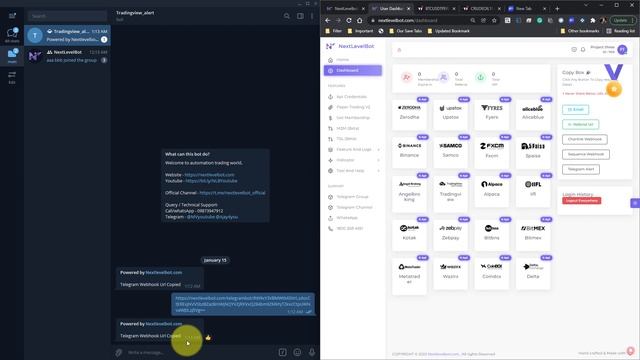This screenshot has height=360, width=640.
Task: Reload the browser page
Action: (x=349, y=20)
